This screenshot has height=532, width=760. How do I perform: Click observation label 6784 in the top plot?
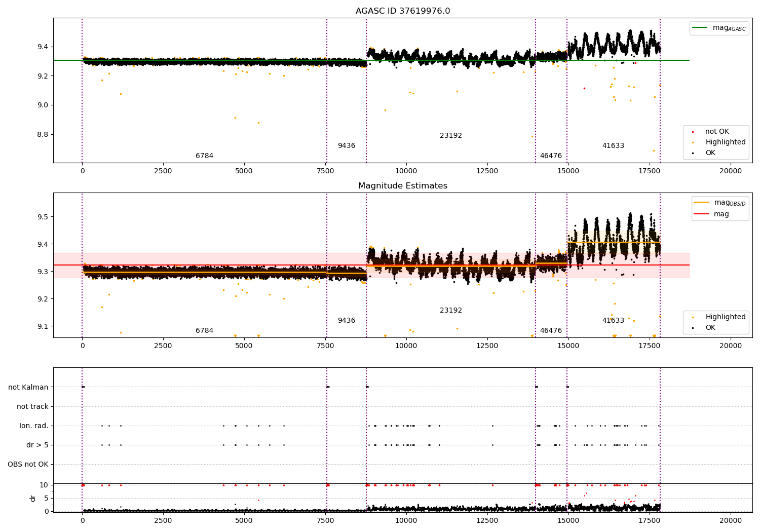[205, 156]
